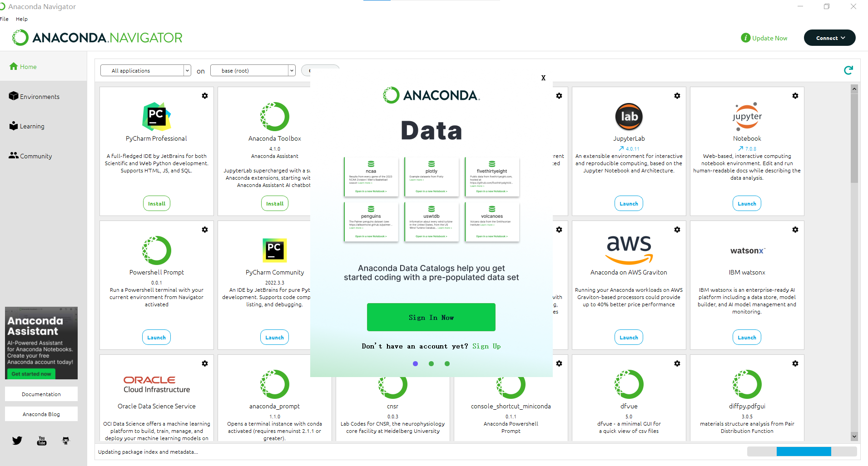Click the Sign In Now button

pos(431,317)
